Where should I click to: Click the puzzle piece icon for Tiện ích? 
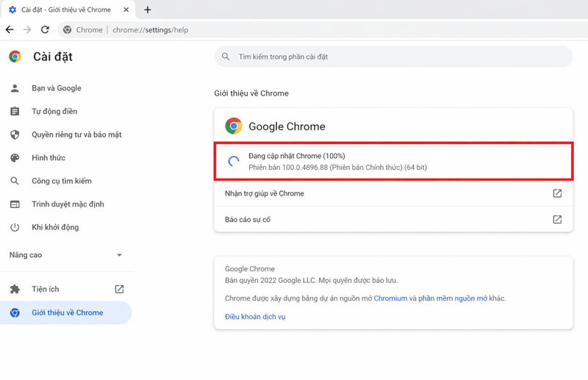[15, 289]
